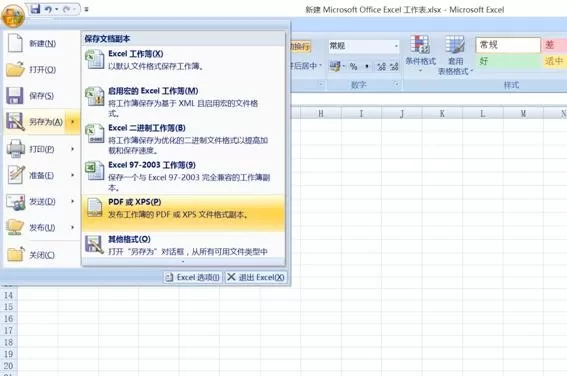Select column K header
This screenshot has height=376, width=567.
tap(442, 114)
